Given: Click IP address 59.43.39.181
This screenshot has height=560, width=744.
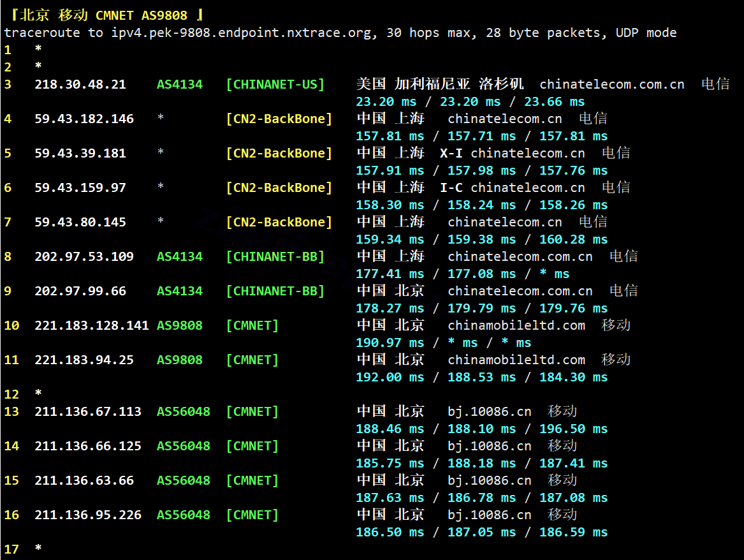Looking at the screenshot, I should coord(80,153).
